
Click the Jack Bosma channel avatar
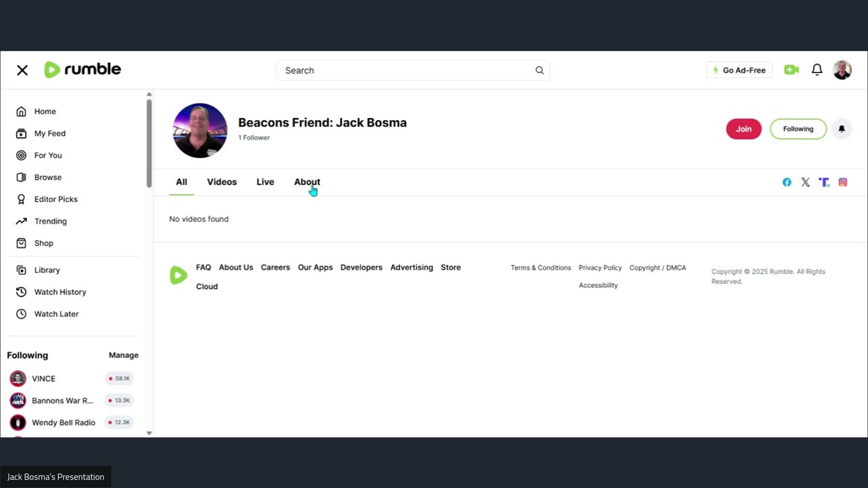click(x=200, y=131)
